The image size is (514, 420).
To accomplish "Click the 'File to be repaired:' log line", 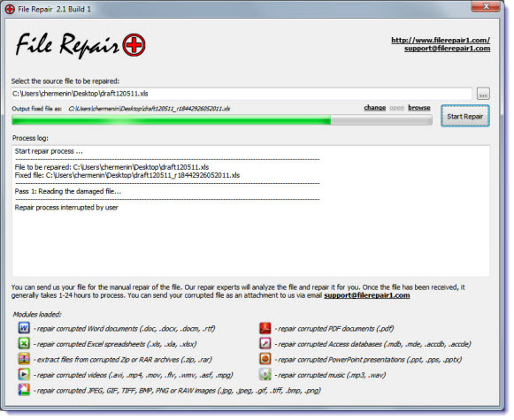I will [x=111, y=167].
